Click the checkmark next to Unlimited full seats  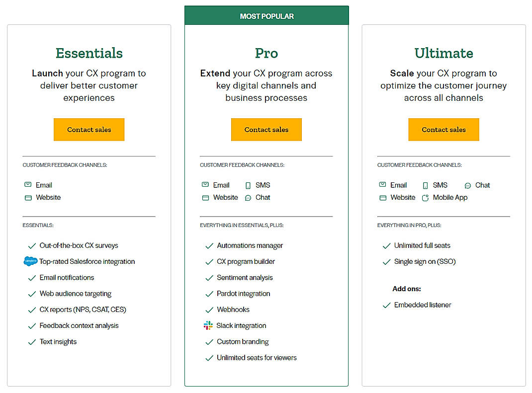click(387, 245)
